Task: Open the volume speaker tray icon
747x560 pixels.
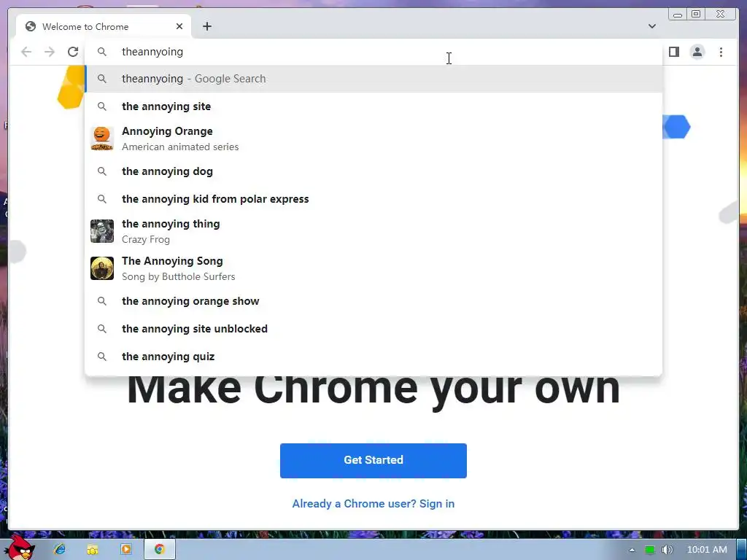Action: click(x=667, y=550)
